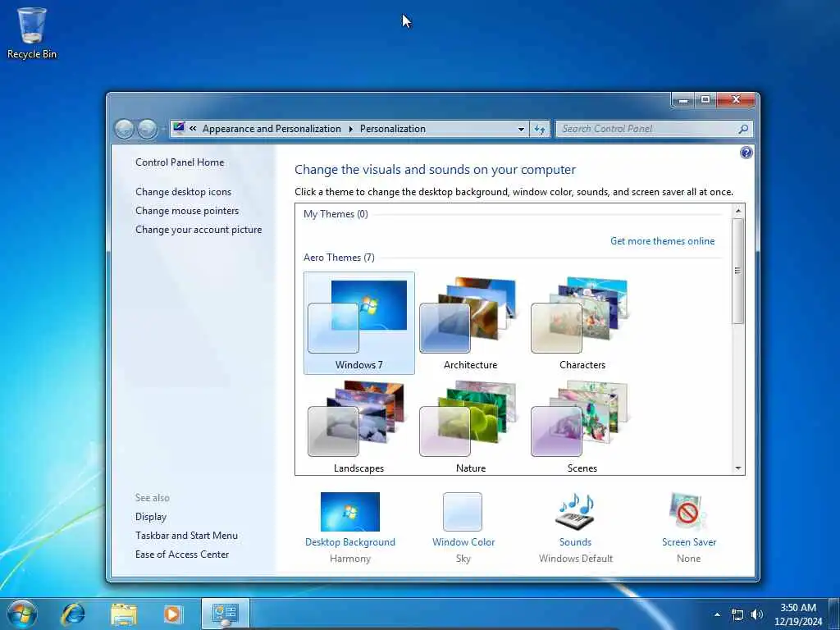Close the Personalization window

pos(736,99)
